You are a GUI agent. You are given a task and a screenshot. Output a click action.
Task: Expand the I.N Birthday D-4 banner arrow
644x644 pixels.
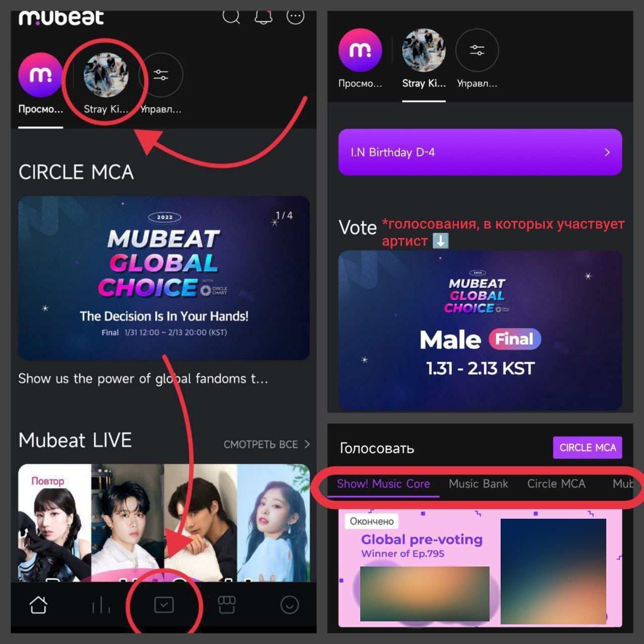pyautogui.click(x=607, y=152)
